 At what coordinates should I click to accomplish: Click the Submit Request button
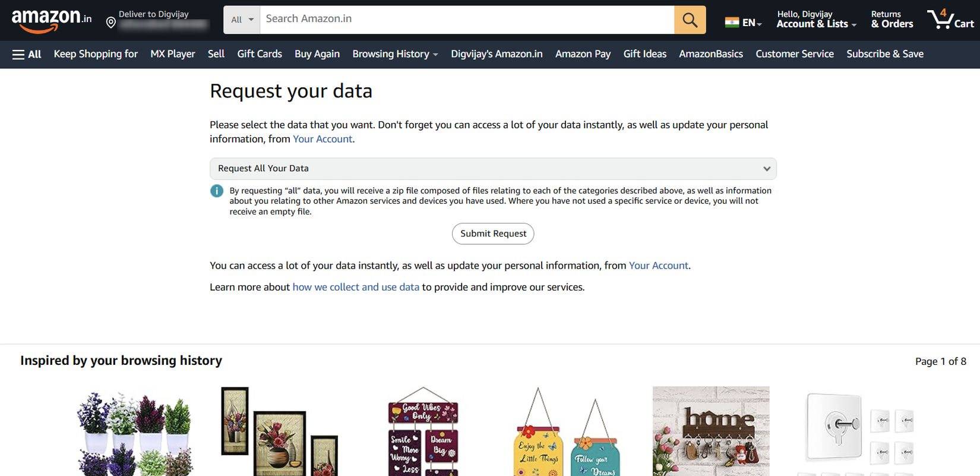(493, 234)
